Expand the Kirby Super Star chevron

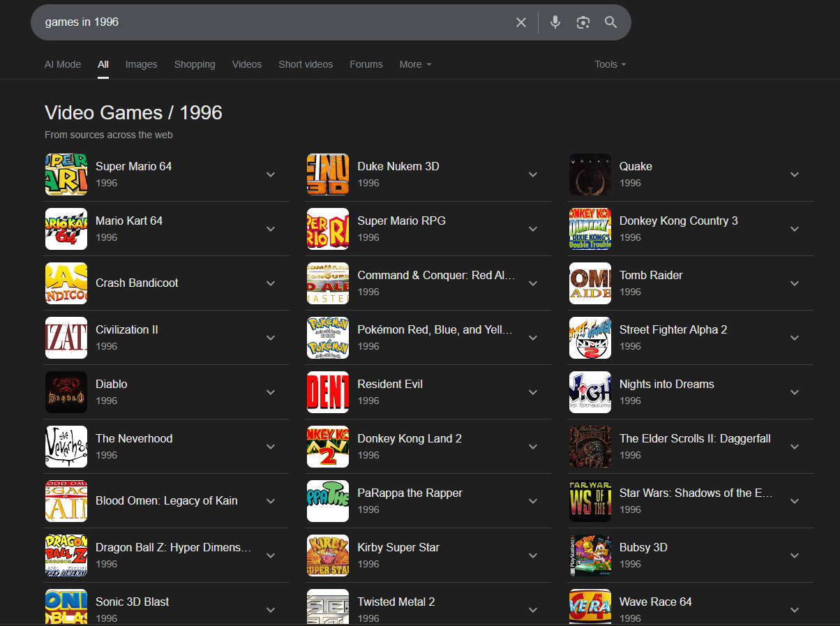click(x=533, y=556)
